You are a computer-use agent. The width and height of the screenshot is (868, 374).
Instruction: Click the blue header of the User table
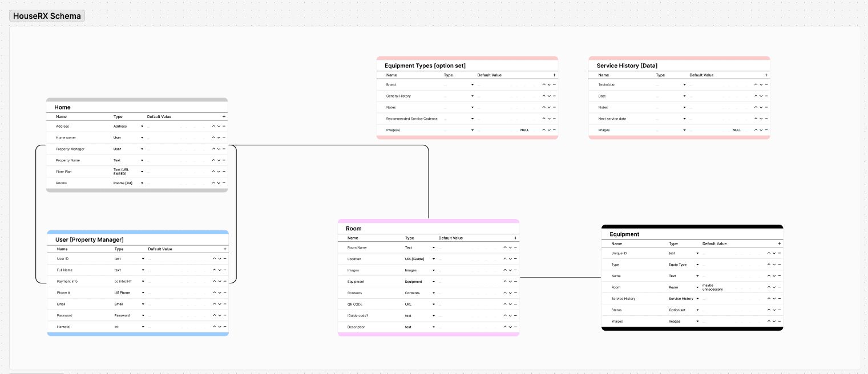(138, 231)
